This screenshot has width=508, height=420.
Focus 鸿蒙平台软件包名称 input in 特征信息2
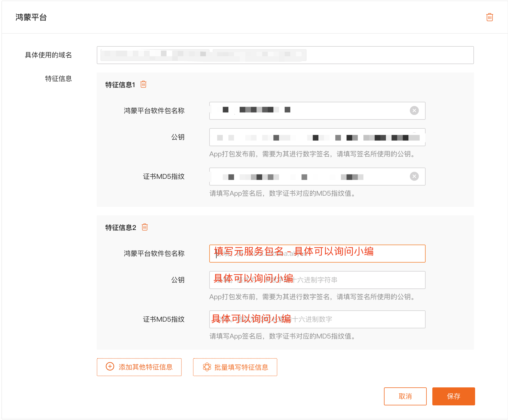click(x=317, y=254)
